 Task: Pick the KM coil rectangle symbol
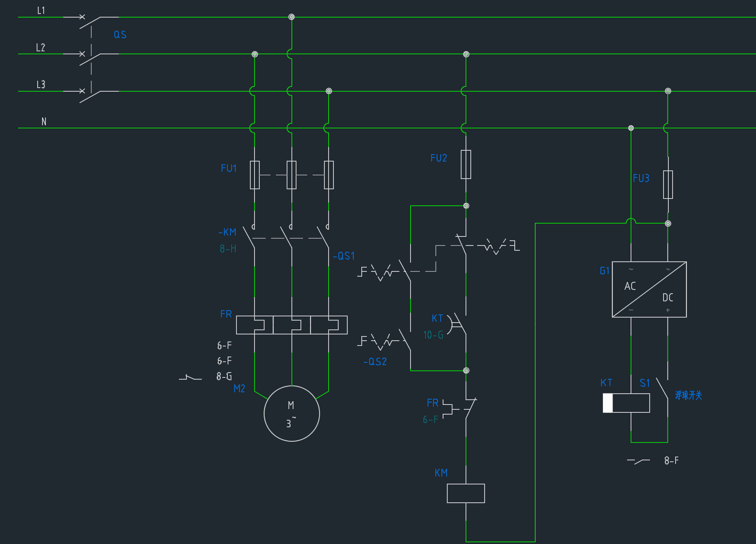466,493
